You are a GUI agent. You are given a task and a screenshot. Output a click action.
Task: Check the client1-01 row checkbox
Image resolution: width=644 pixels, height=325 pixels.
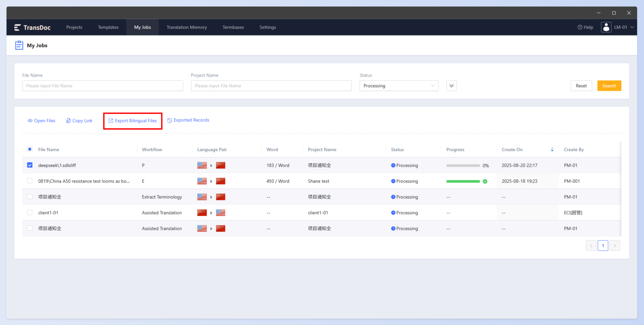(30, 213)
